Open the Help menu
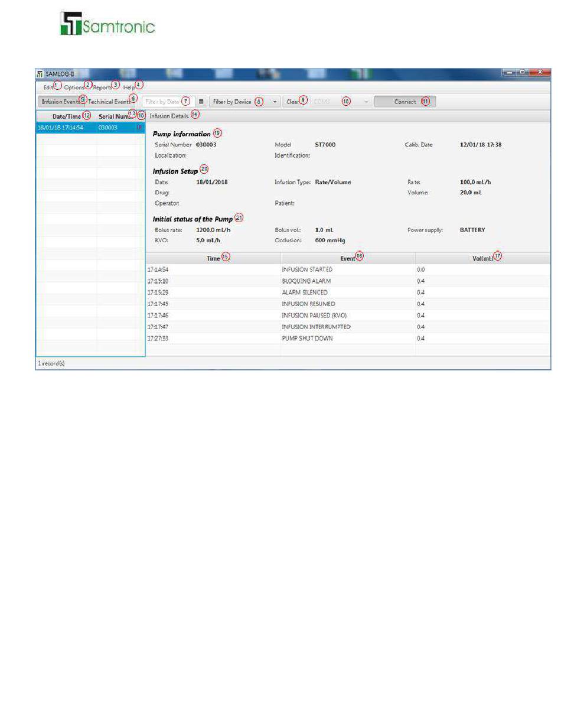This screenshot has width=561, height=728. coord(129,87)
